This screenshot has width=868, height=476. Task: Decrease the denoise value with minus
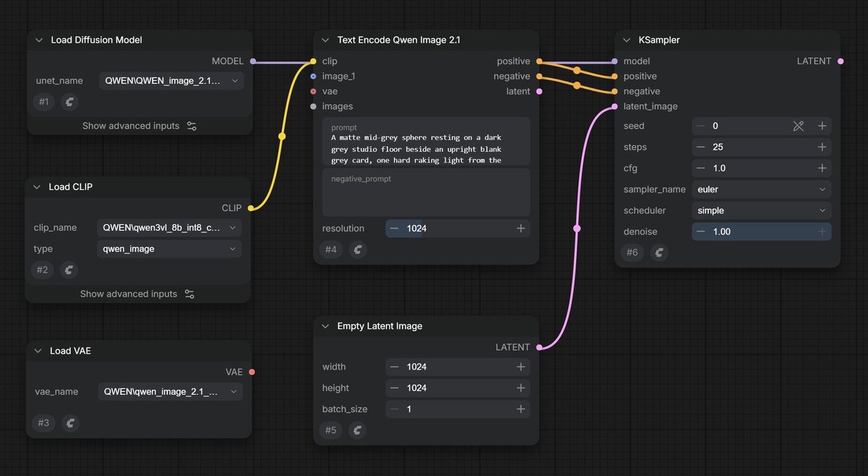pos(701,232)
